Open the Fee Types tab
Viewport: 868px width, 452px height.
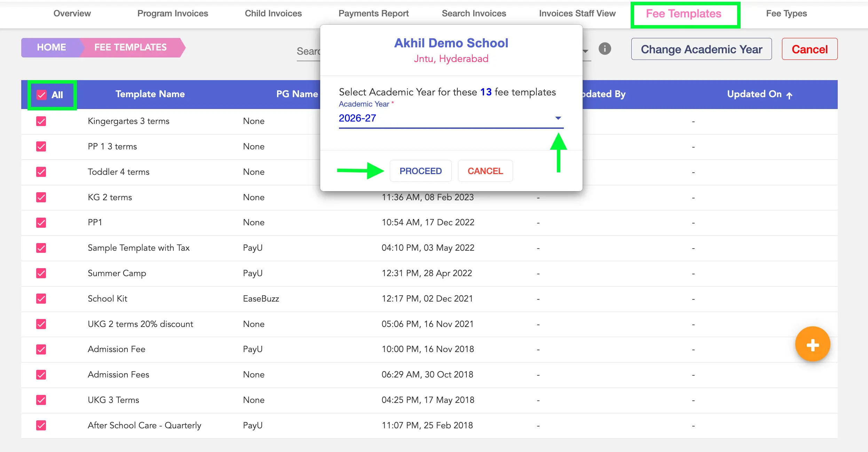[786, 13]
